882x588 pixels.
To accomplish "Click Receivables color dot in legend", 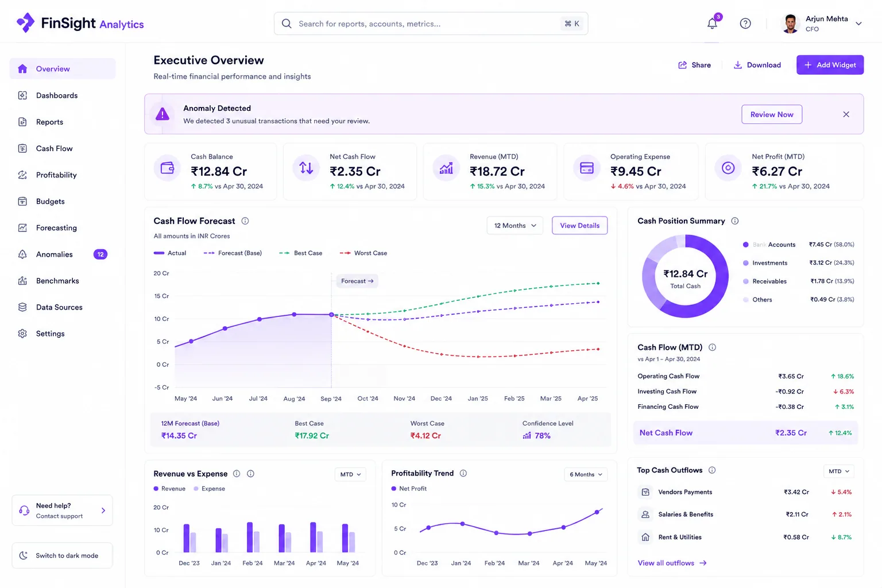I will tap(746, 281).
